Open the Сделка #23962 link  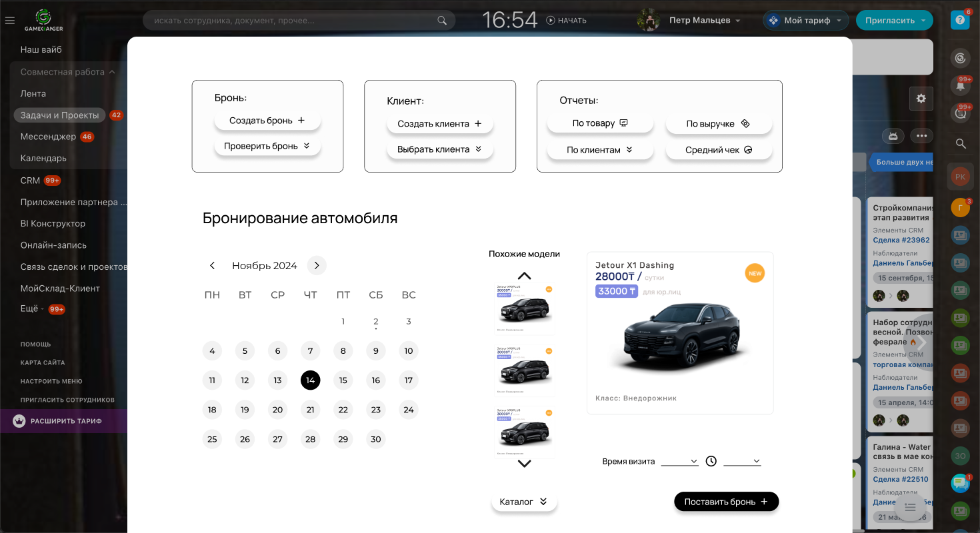(x=901, y=240)
